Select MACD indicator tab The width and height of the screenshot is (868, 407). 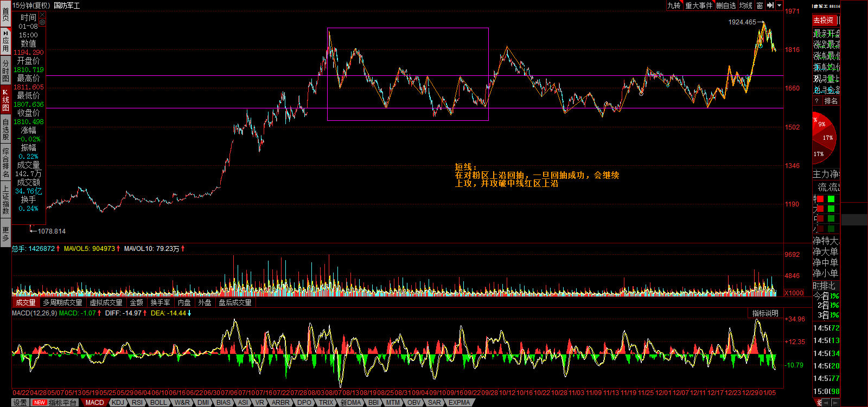(94, 403)
